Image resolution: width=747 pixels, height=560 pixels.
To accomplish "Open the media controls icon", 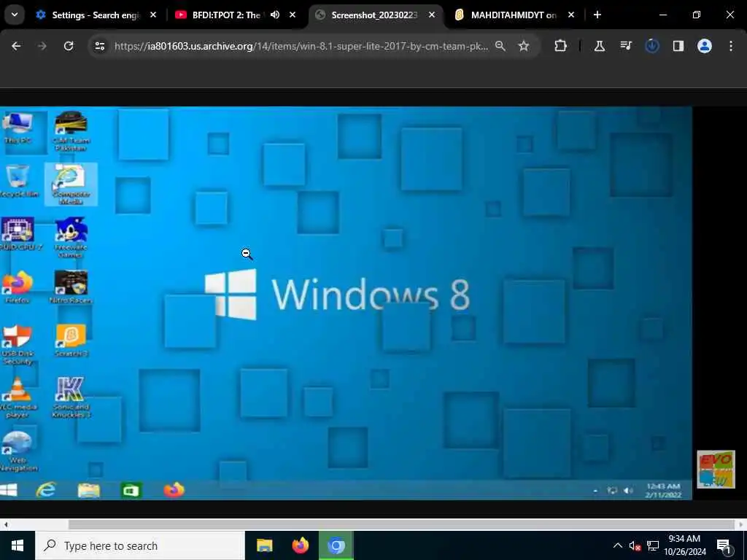I will pyautogui.click(x=626, y=46).
